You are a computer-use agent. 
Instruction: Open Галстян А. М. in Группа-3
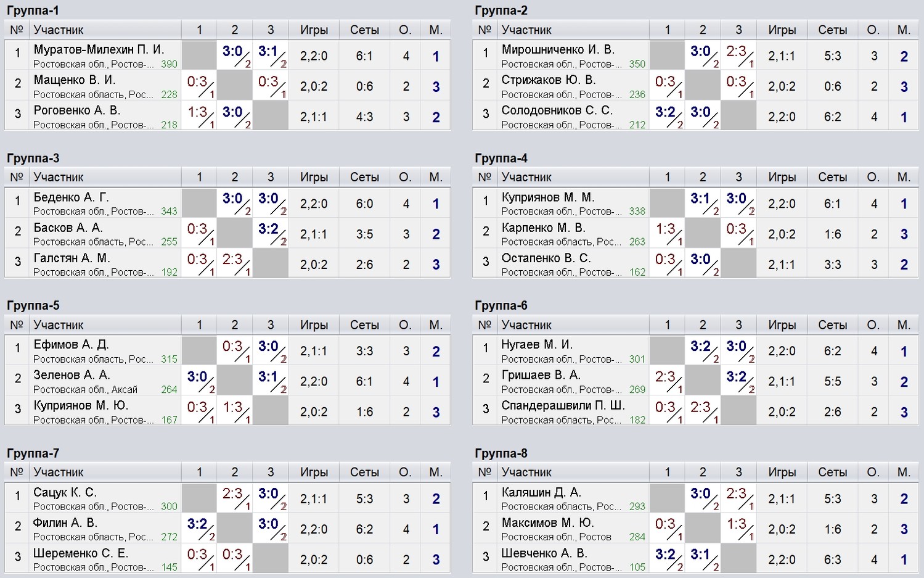pos(72,258)
